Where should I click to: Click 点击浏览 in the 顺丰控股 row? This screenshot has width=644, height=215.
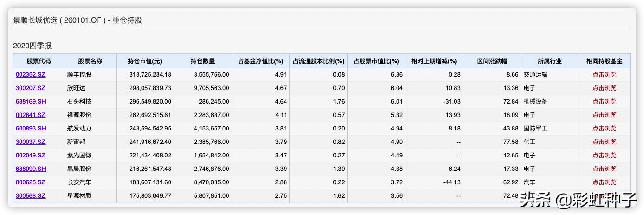coord(604,74)
